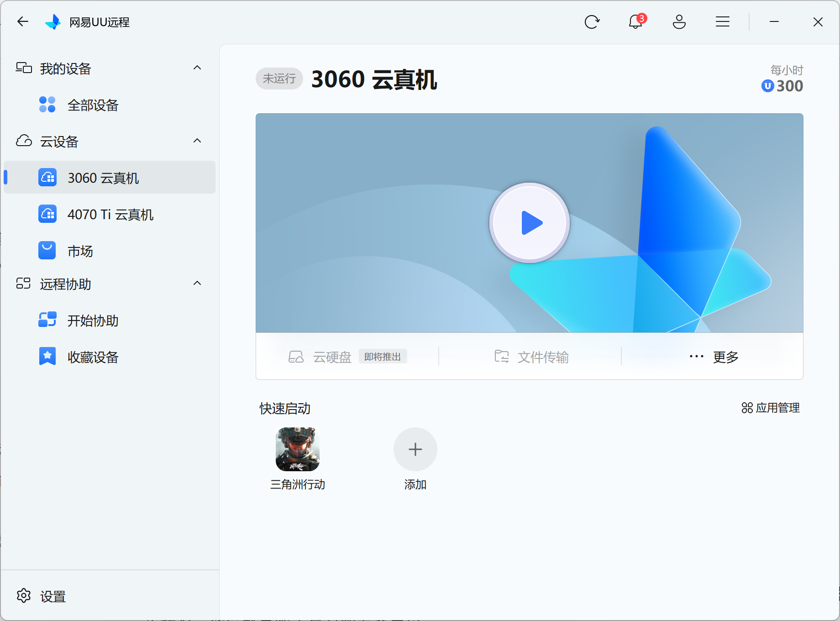Open the 更多 options menu
Viewport: 840px width, 621px height.
[714, 357]
